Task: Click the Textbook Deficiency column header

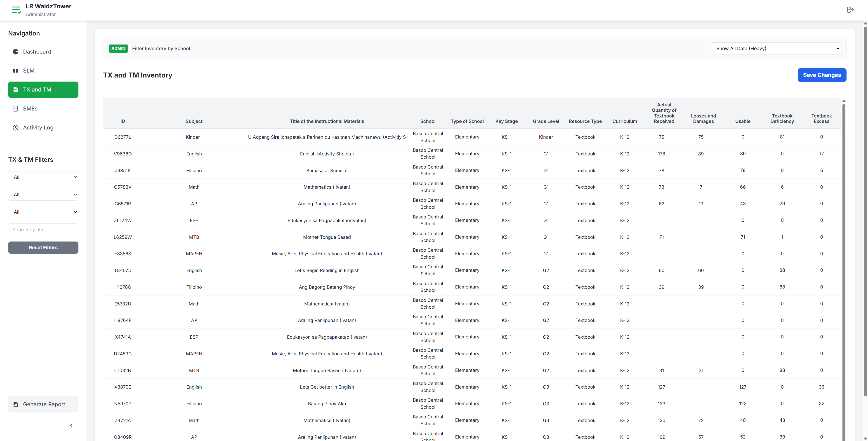Action: [782, 119]
